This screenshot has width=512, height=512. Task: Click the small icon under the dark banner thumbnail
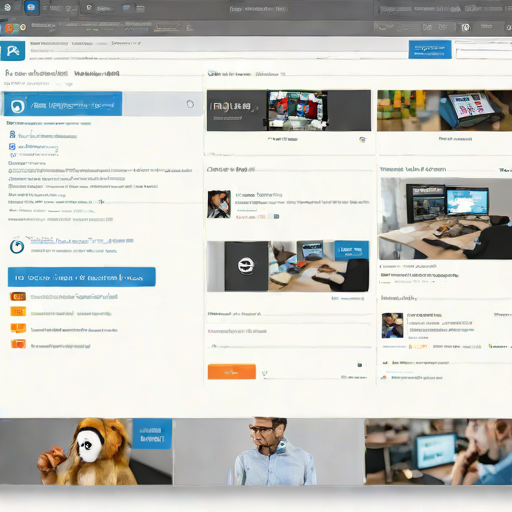click(363, 140)
